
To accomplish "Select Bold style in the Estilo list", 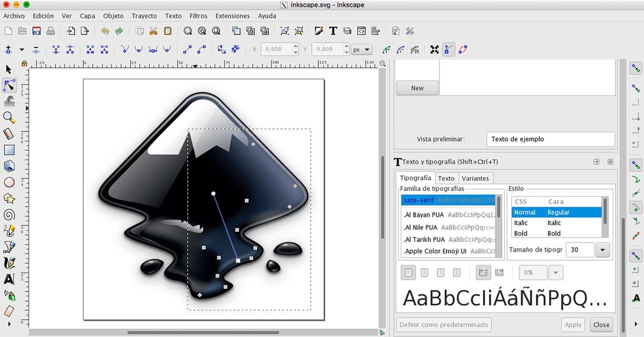I will [x=521, y=233].
